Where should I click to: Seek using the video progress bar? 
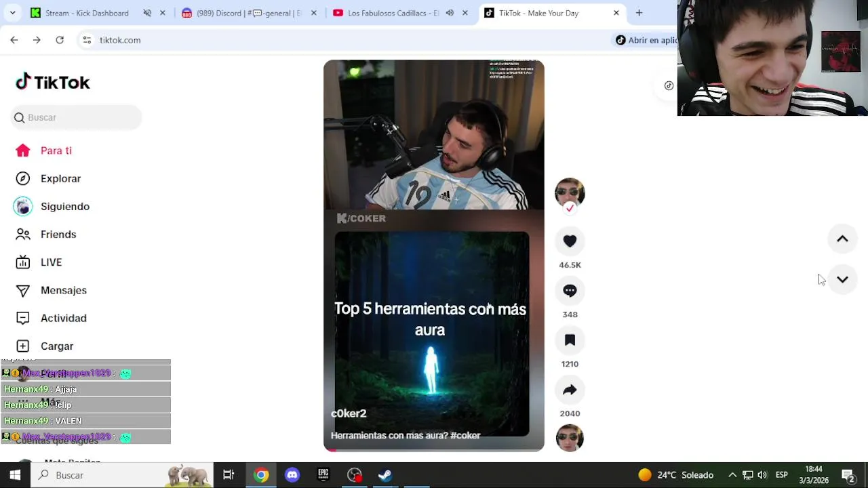click(434, 449)
